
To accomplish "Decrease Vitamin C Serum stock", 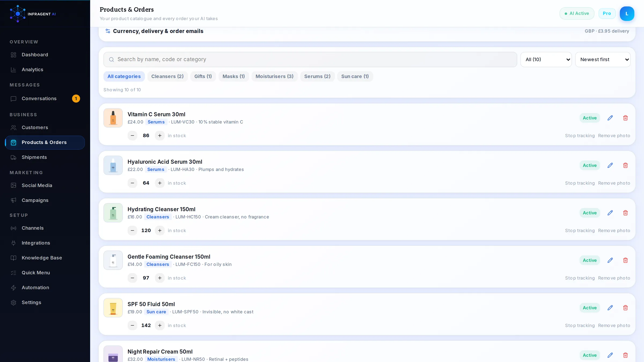I will click(132, 136).
